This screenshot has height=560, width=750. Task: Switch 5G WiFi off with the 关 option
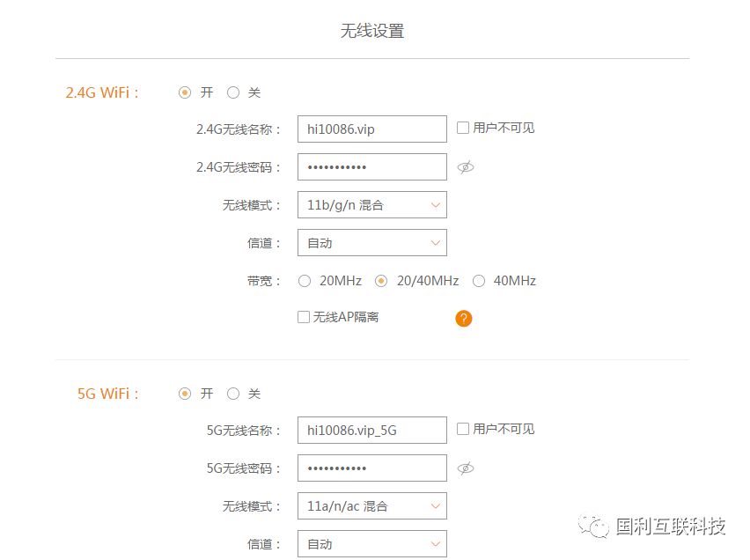point(233,393)
